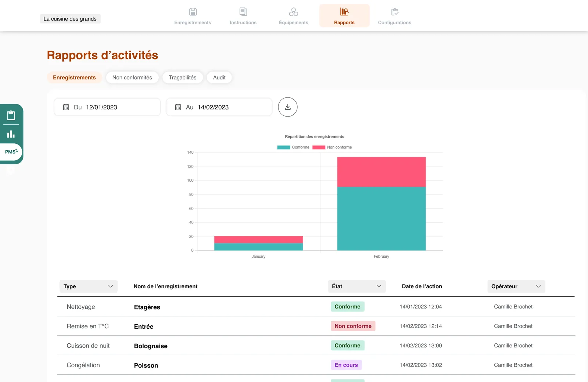Open the Équipements navigation icon

tap(294, 12)
